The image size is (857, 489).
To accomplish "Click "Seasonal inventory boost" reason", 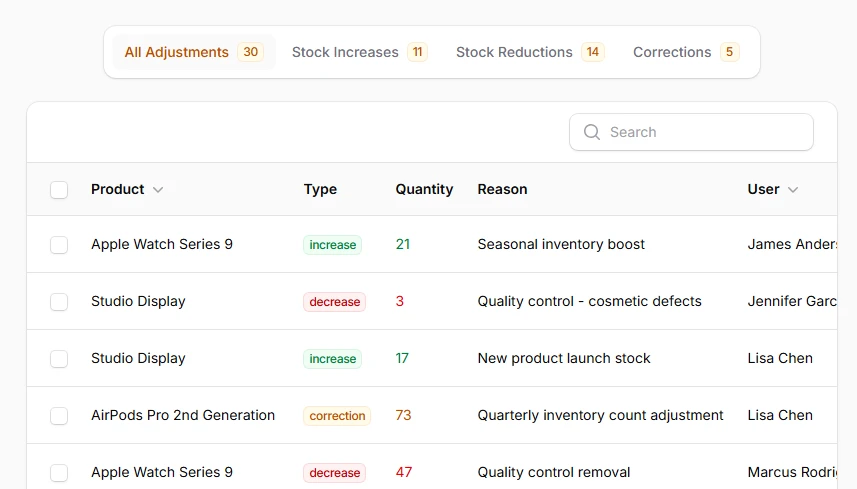I will [x=561, y=244].
